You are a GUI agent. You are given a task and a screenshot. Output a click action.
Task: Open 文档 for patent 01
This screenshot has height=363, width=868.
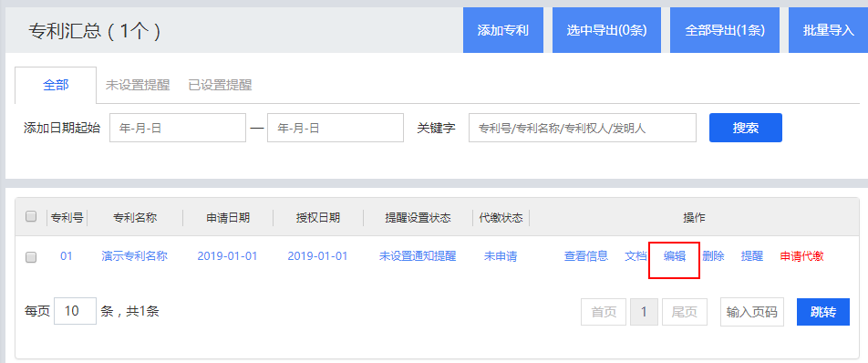[635, 256]
